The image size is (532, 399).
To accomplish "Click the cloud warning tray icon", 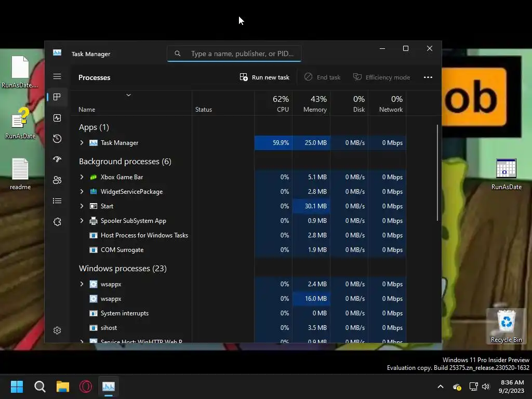I will [x=457, y=387].
